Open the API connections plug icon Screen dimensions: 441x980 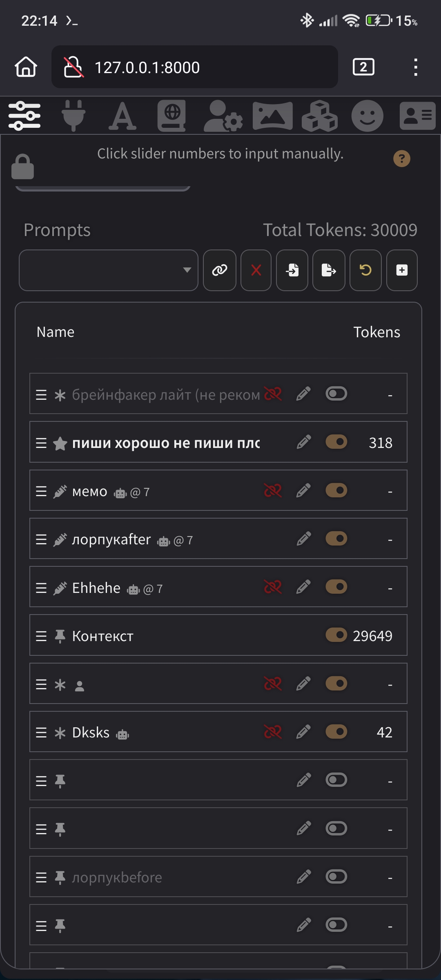(x=73, y=116)
